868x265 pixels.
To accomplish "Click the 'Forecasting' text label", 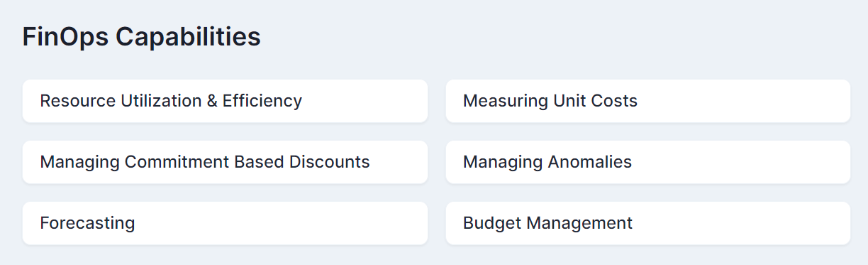I will tap(87, 223).
